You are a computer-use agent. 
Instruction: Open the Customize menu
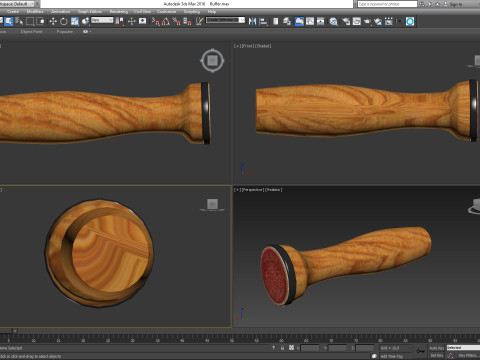point(166,12)
